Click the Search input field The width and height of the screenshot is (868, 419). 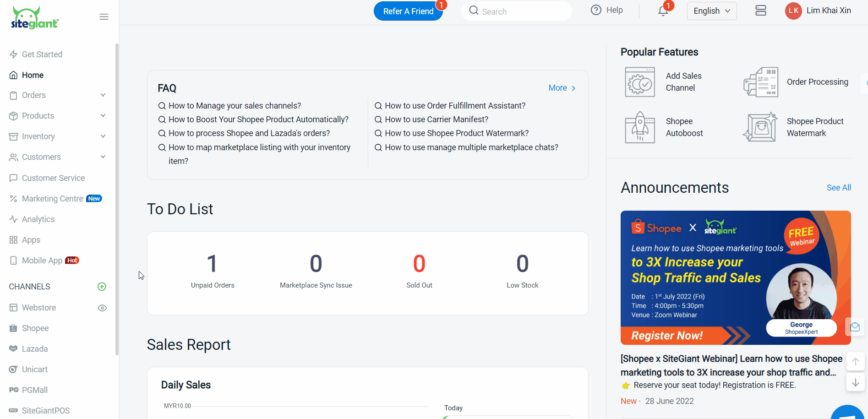pyautogui.click(x=517, y=11)
